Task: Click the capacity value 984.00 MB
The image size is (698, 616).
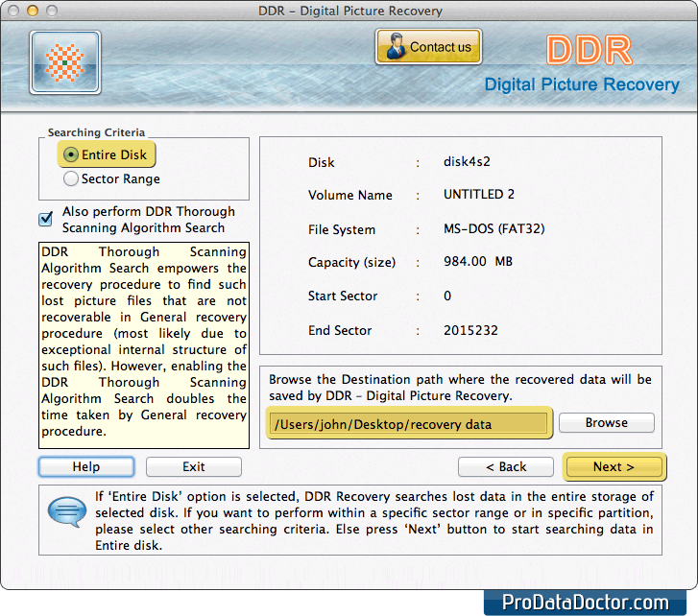Action: (x=478, y=261)
